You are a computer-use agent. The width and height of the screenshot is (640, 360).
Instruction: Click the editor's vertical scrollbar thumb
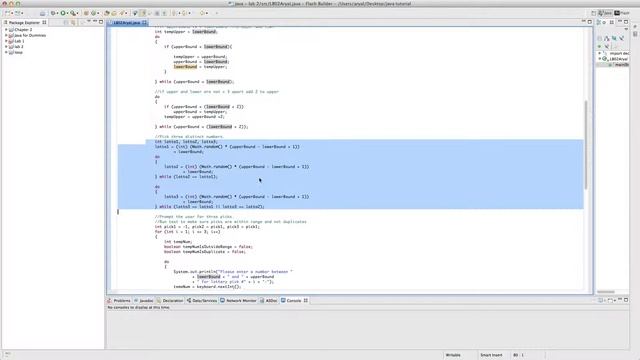click(586, 145)
